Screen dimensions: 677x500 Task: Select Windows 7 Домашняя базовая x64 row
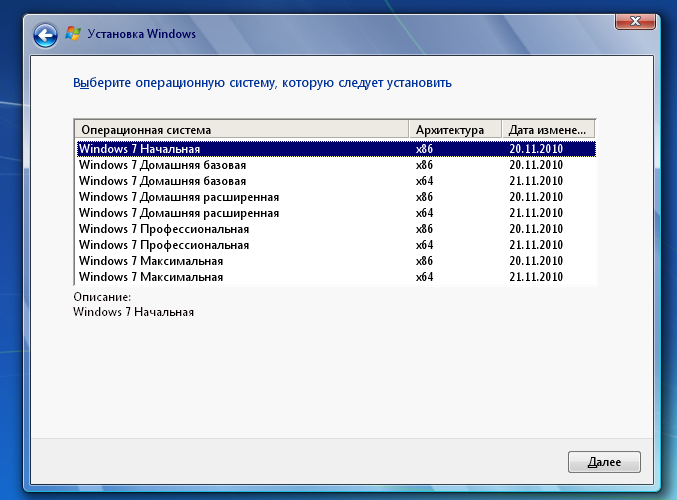click(336, 180)
